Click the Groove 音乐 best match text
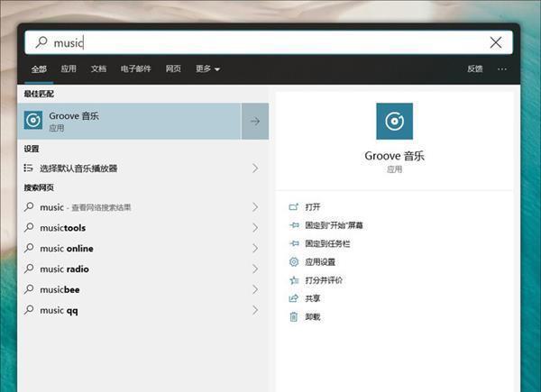The image size is (541, 392). [74, 116]
